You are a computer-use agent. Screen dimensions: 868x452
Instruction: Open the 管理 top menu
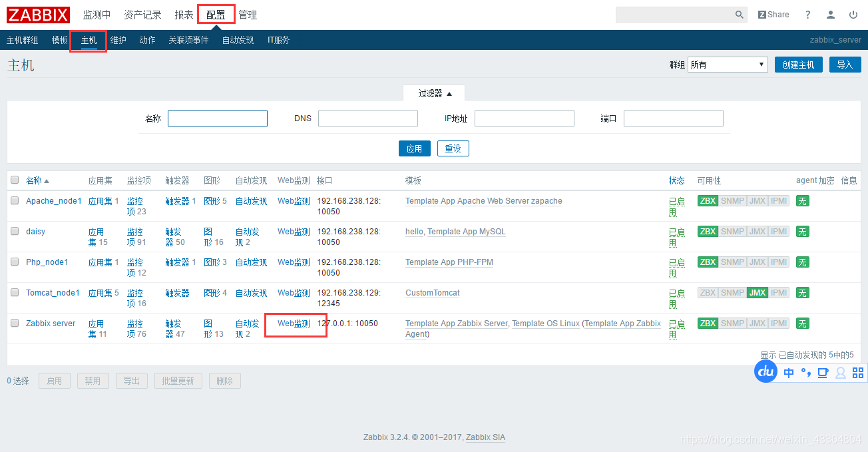point(248,15)
